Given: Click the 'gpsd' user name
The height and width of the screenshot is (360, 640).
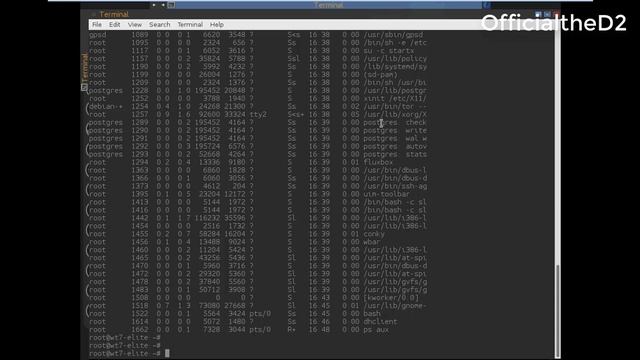Looking at the screenshot, I should click(x=98, y=35).
